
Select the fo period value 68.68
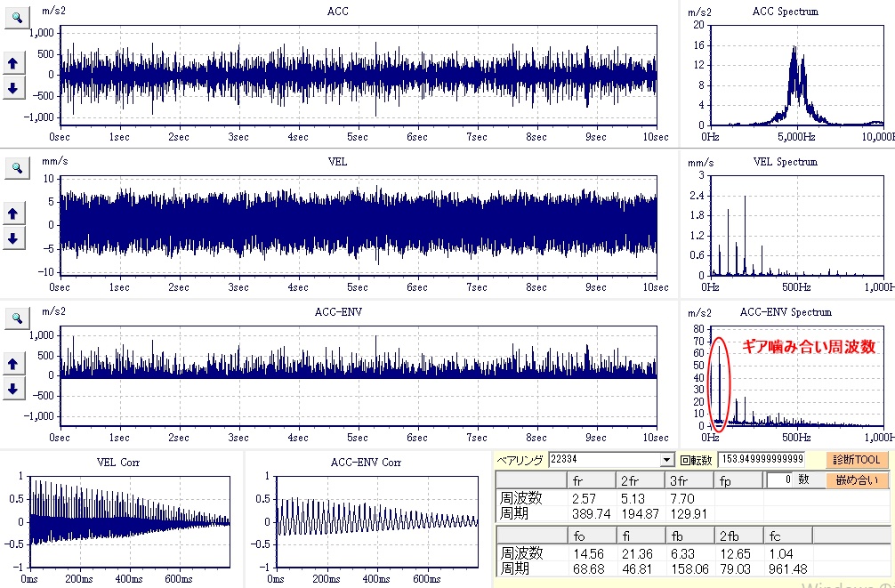[x=587, y=569]
